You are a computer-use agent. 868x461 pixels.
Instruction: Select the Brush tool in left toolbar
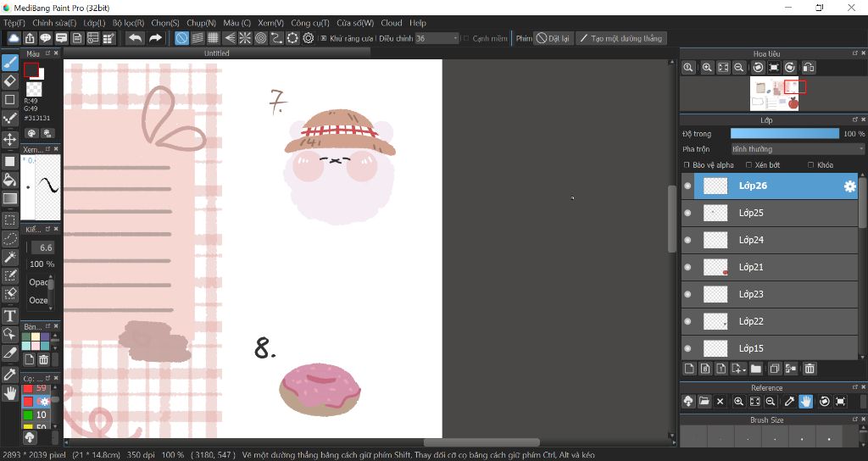coord(10,62)
